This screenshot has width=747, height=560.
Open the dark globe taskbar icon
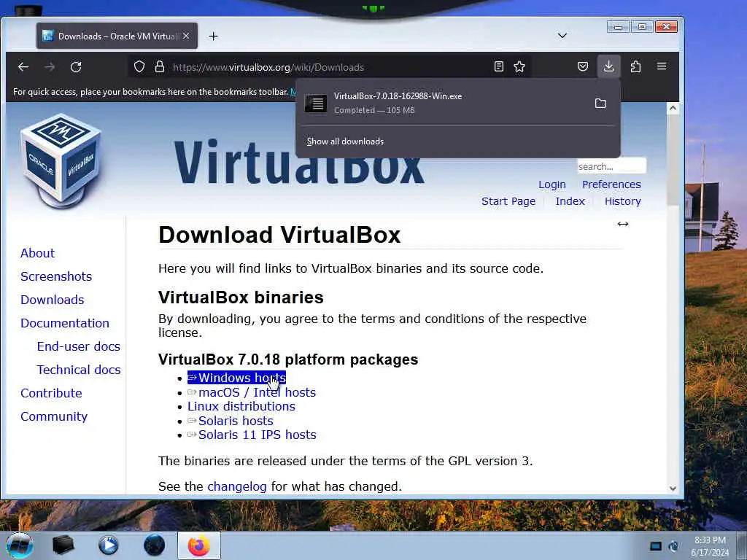coord(154,545)
